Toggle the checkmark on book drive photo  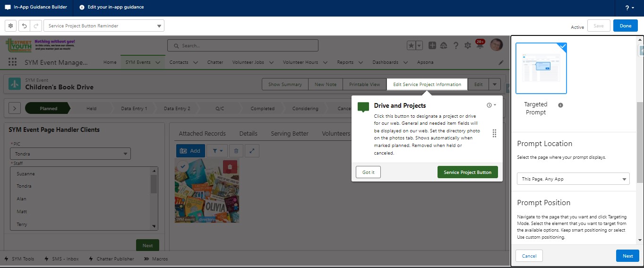[183, 167]
